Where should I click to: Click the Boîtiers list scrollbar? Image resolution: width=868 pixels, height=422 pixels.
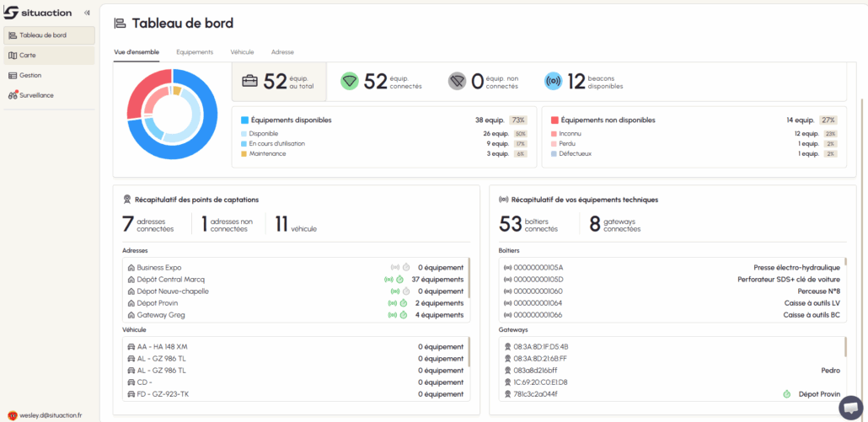point(845,262)
